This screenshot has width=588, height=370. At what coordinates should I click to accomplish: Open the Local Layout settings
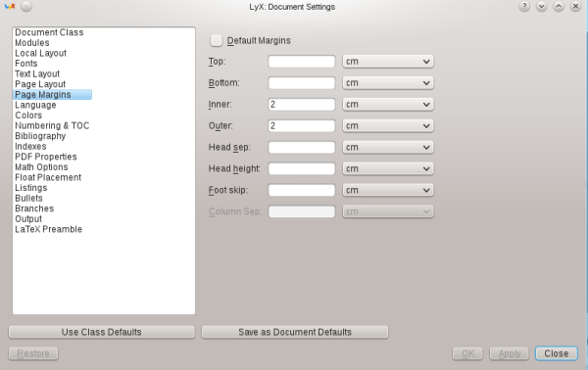40,53
